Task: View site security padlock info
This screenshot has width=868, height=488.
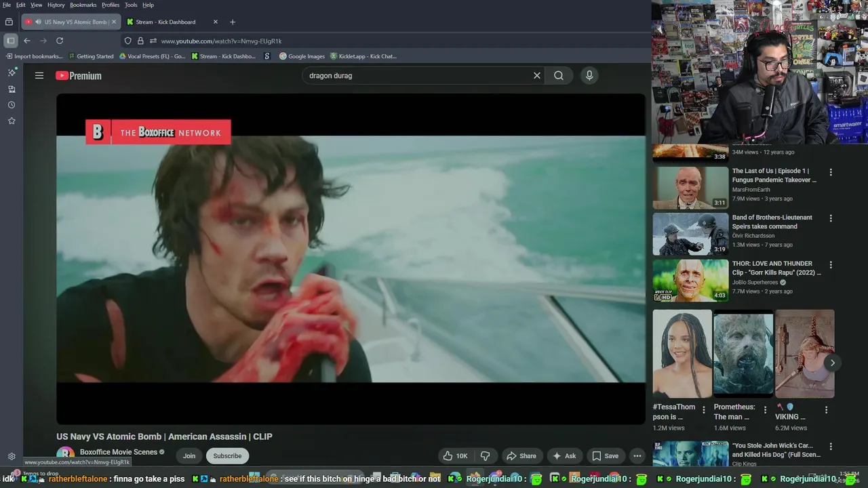Action: coord(140,41)
